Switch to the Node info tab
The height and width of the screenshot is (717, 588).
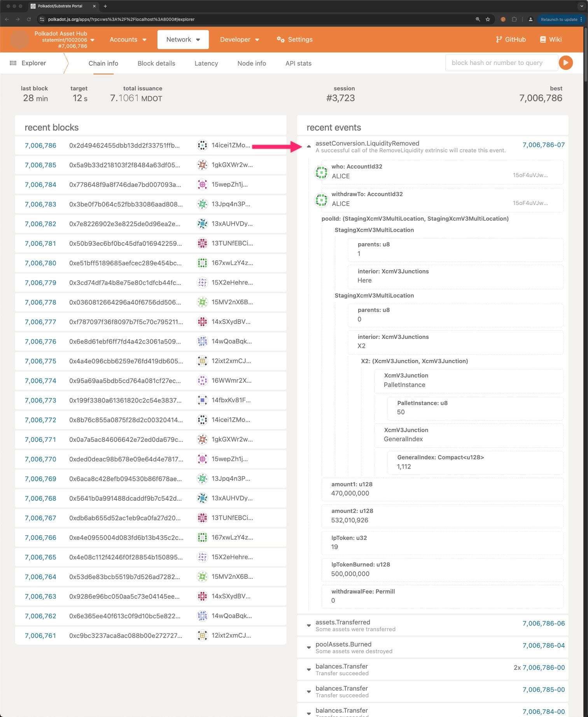click(252, 63)
